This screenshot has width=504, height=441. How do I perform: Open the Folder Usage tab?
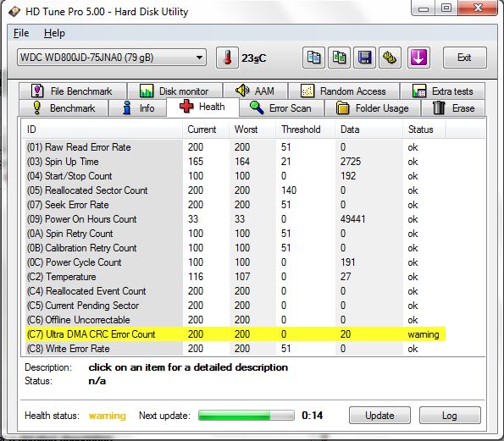coord(372,107)
